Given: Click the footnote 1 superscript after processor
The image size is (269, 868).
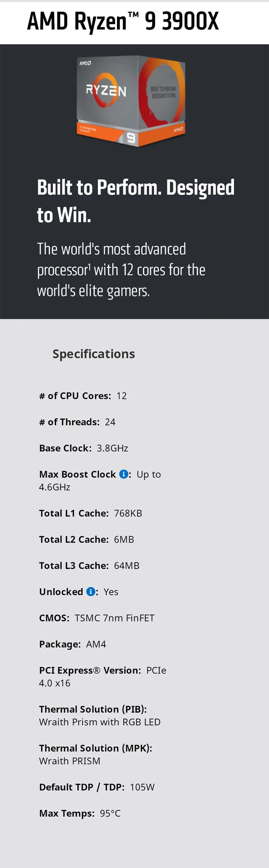Looking at the screenshot, I should (90, 266).
